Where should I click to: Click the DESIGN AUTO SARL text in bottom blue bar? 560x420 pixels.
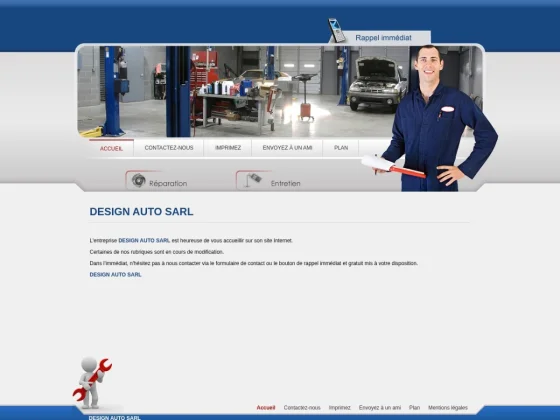[115, 418]
